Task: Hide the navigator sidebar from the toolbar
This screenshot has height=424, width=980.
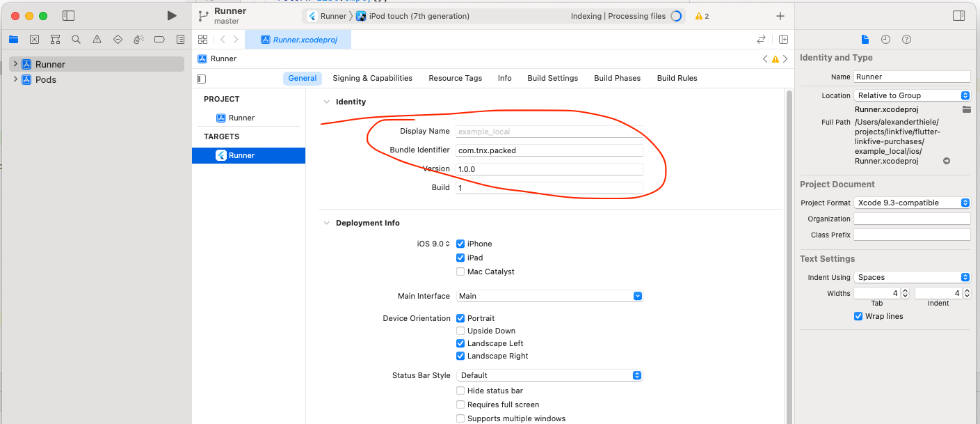Action: [x=68, y=15]
